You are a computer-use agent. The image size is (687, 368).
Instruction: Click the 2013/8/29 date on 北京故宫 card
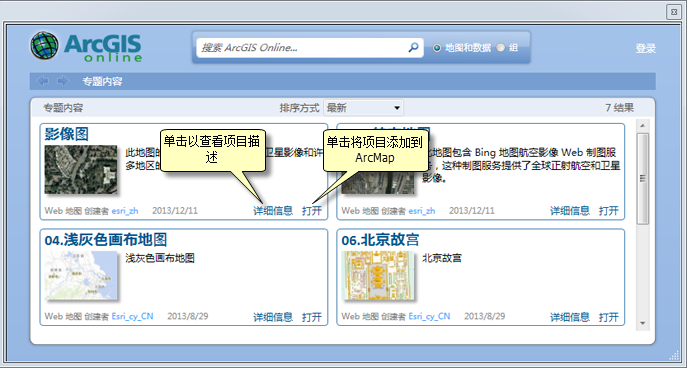click(485, 316)
